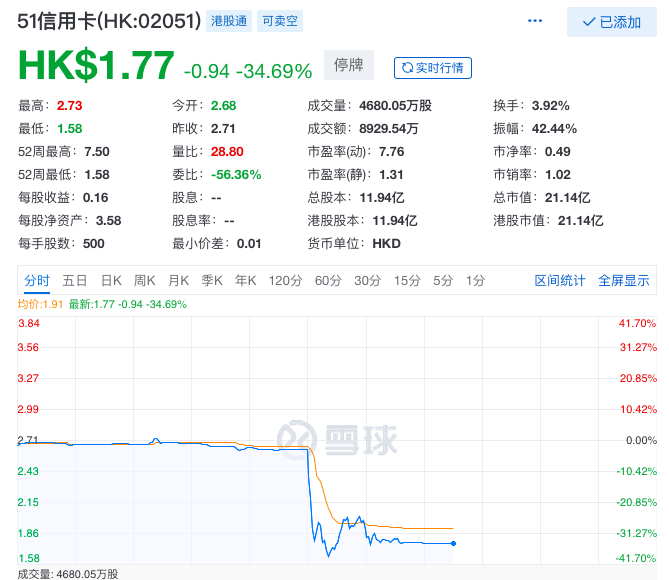The image size is (669, 580).
Task: Click the 港股通 tag
Action: tap(229, 21)
